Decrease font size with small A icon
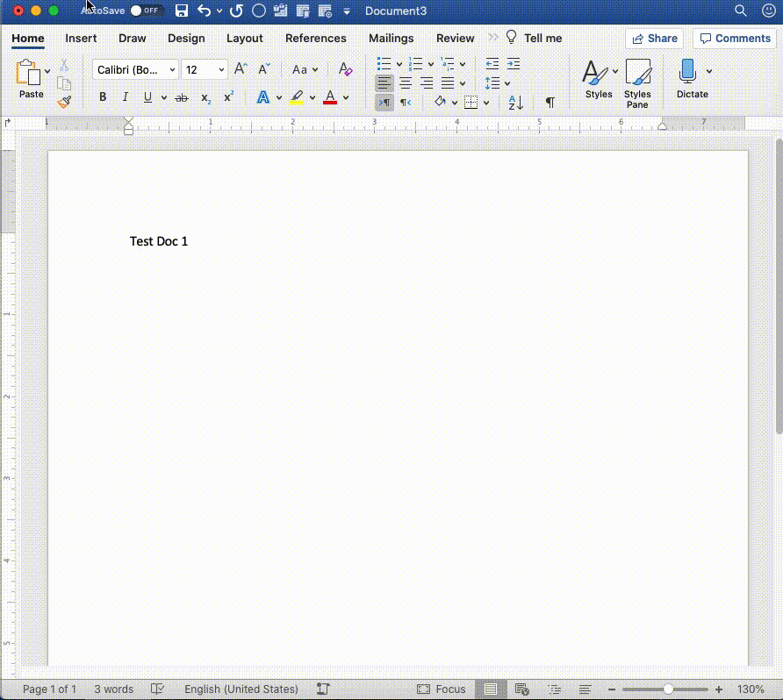Image resolution: width=783 pixels, height=700 pixels. pyautogui.click(x=263, y=69)
